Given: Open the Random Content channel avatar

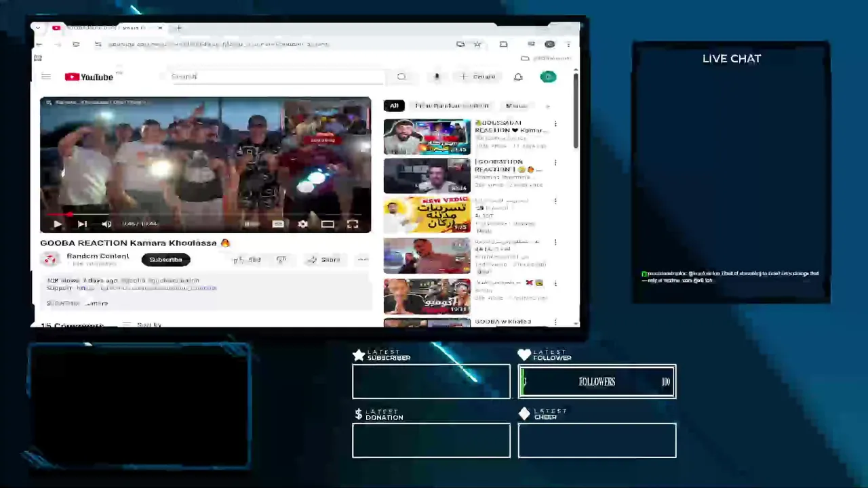Looking at the screenshot, I should pos(50,259).
